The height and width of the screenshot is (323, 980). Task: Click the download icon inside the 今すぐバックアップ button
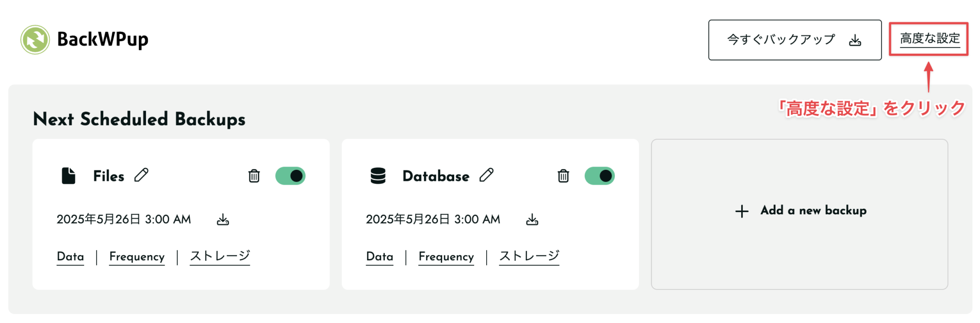(x=856, y=40)
